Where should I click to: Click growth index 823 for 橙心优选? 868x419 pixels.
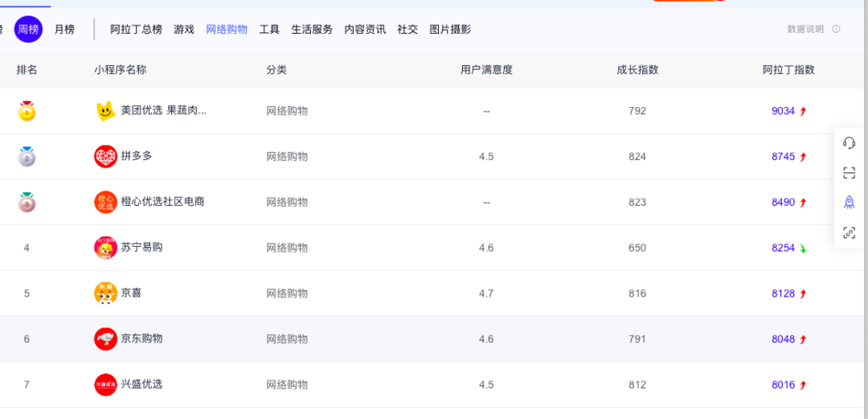[x=637, y=203]
